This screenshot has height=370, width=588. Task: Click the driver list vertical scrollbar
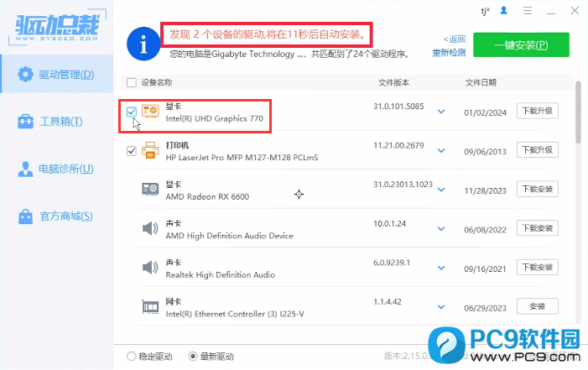coord(578,112)
